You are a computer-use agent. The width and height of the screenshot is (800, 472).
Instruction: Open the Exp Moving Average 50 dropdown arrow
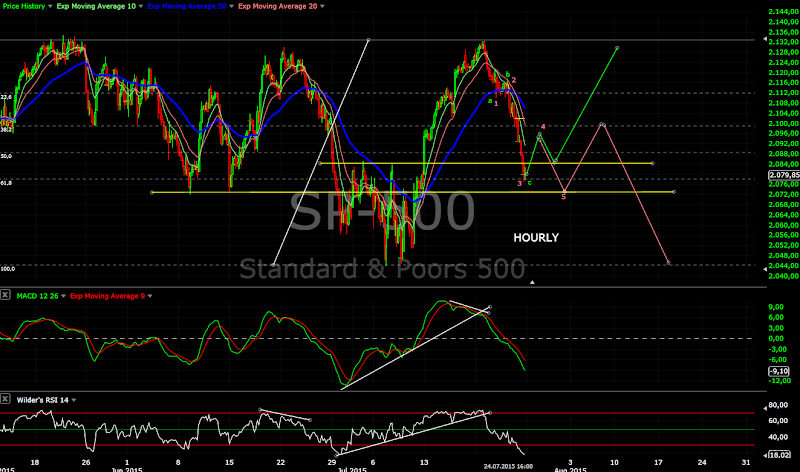coord(232,7)
